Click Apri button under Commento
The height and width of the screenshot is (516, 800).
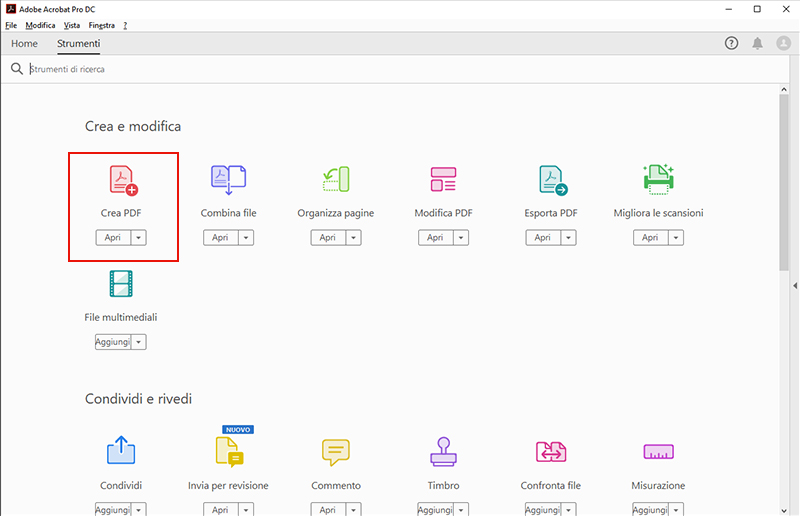point(328,509)
